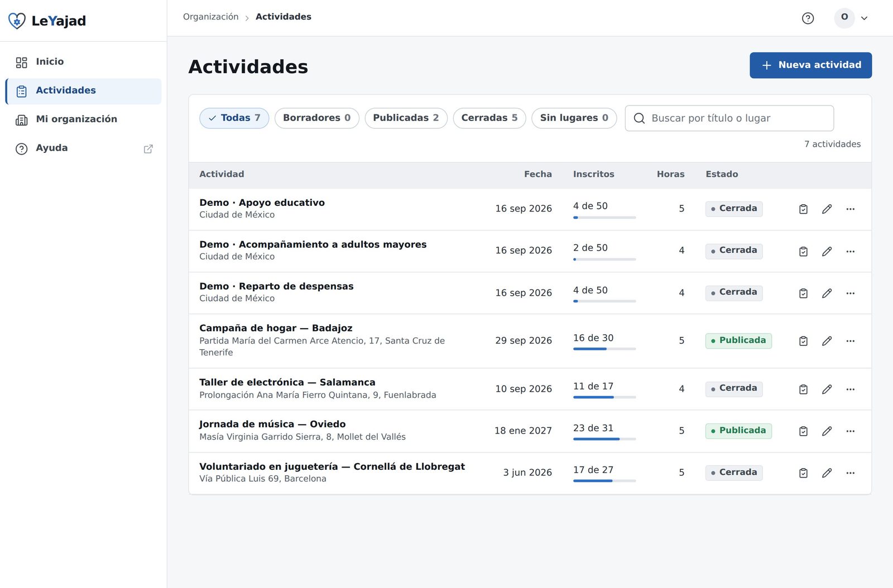Open clipboard icon for Acompañamiento a adultos mayores
The width and height of the screenshot is (893, 588).
tap(803, 251)
